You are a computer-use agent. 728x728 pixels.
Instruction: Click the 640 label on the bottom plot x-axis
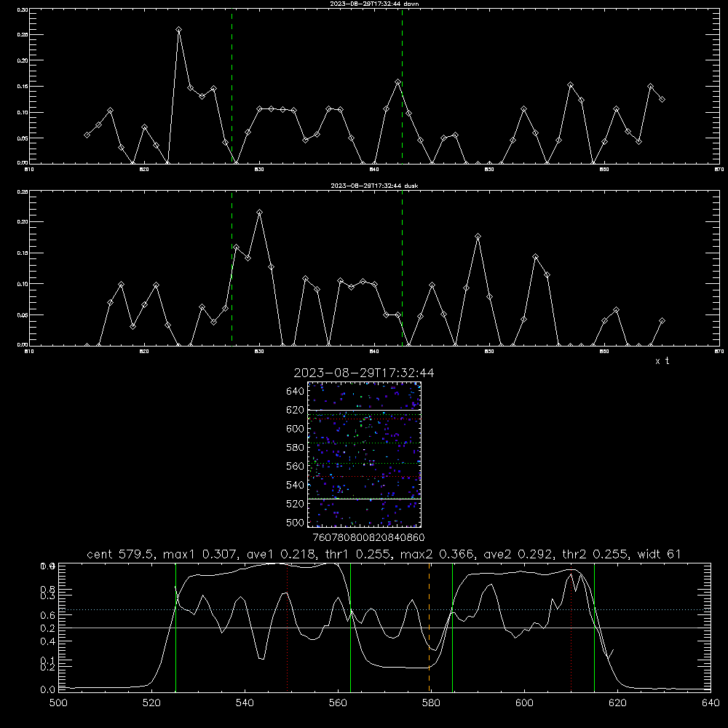pos(711,703)
